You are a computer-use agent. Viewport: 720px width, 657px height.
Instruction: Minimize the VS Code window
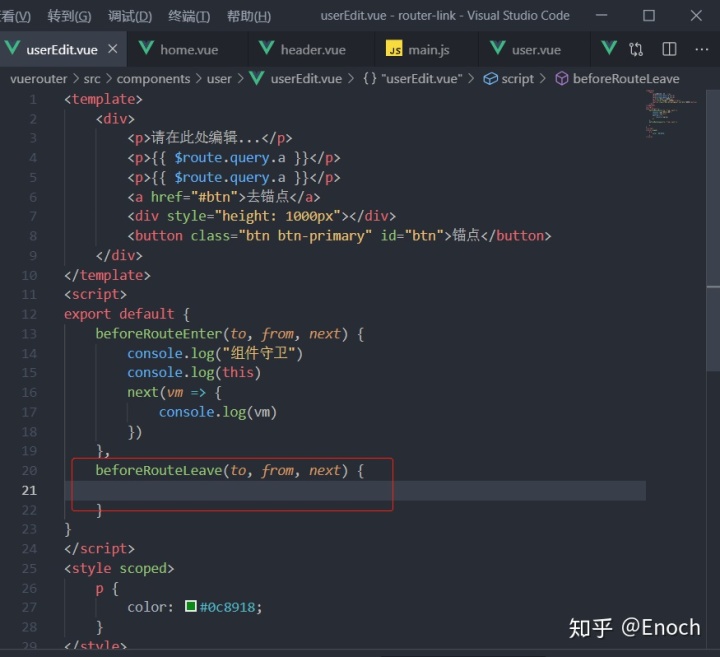pyautogui.click(x=601, y=16)
